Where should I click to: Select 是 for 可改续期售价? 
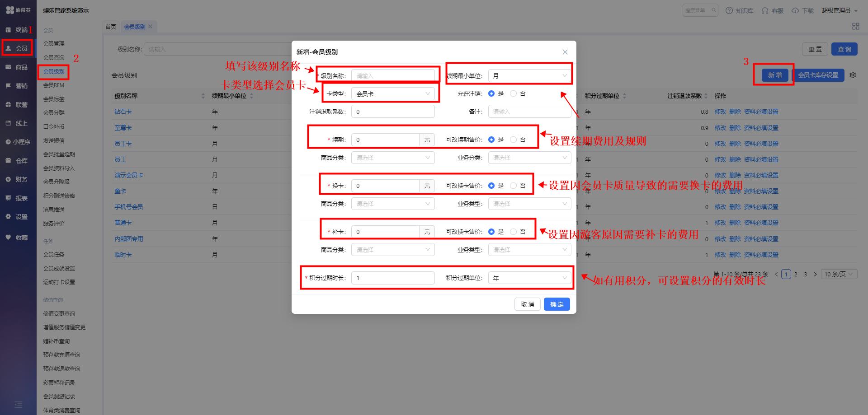(x=491, y=140)
